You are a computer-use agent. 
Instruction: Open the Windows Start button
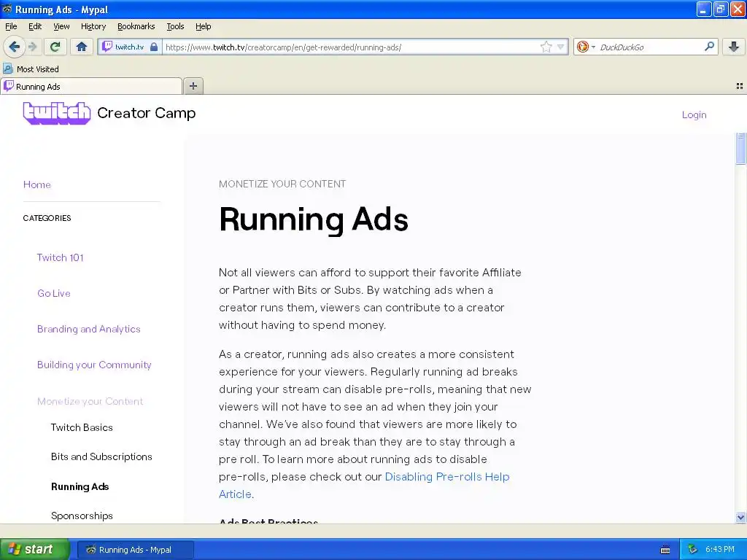point(34,549)
